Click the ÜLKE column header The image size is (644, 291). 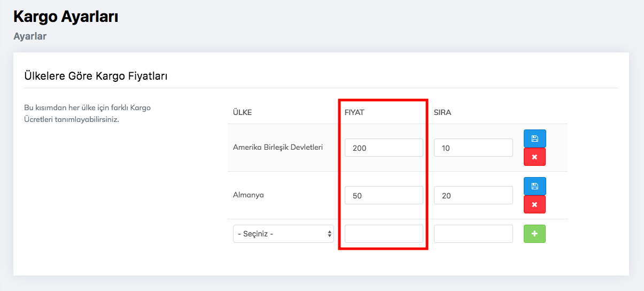click(x=242, y=112)
